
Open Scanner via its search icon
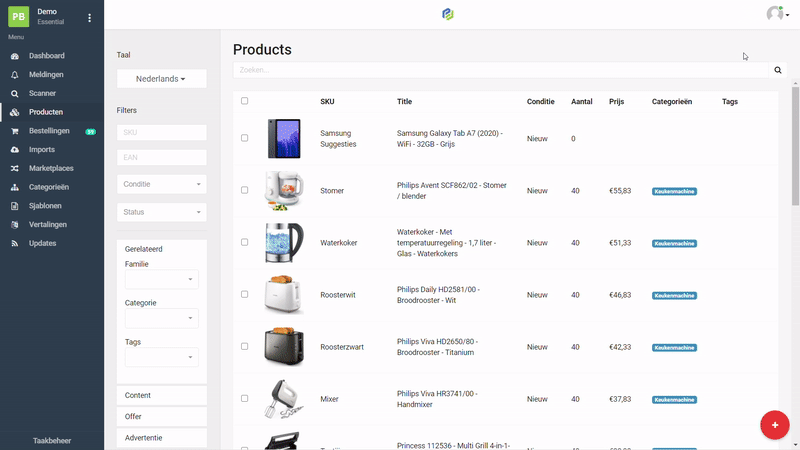tap(15, 93)
